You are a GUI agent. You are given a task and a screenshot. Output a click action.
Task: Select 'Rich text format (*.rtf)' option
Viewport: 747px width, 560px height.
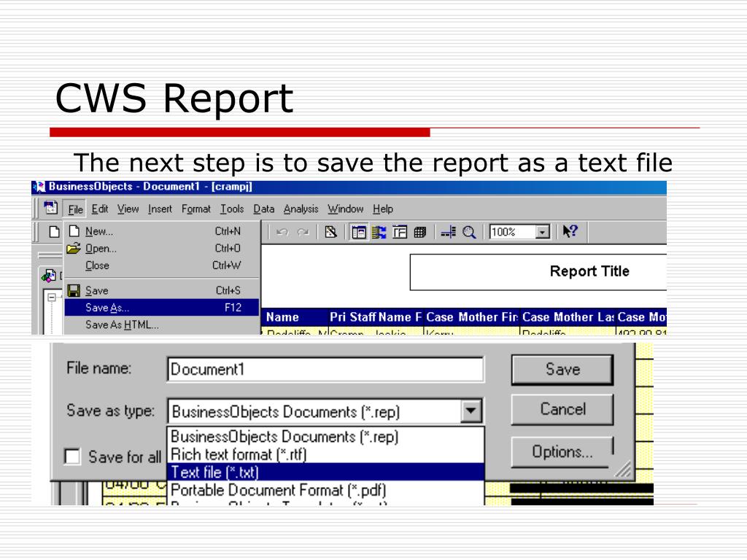click(x=326, y=454)
